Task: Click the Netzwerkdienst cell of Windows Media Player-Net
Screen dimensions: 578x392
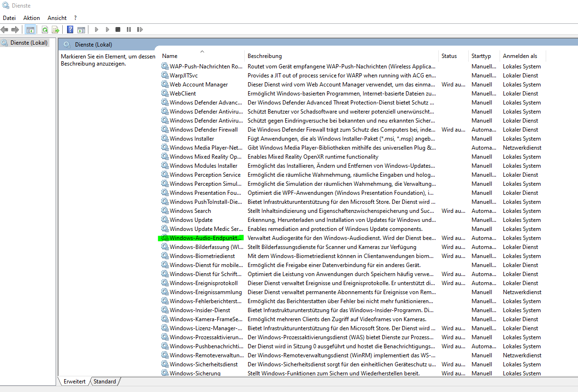Action: pos(522,148)
